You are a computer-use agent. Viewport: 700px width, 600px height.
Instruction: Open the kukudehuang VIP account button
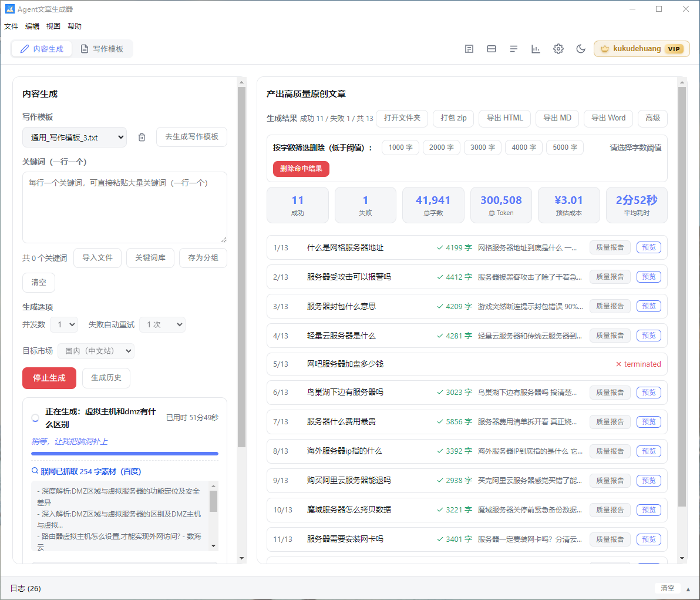pyautogui.click(x=641, y=49)
